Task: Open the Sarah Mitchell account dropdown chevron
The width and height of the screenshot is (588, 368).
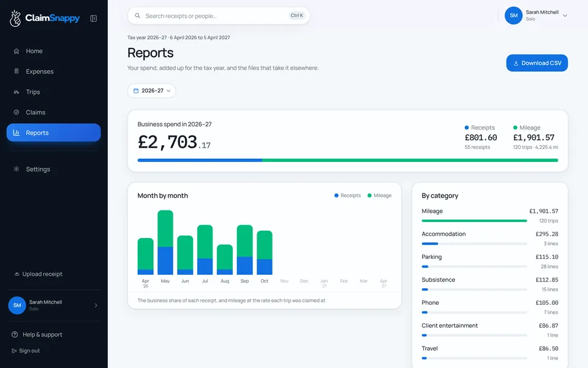Action: [565, 16]
